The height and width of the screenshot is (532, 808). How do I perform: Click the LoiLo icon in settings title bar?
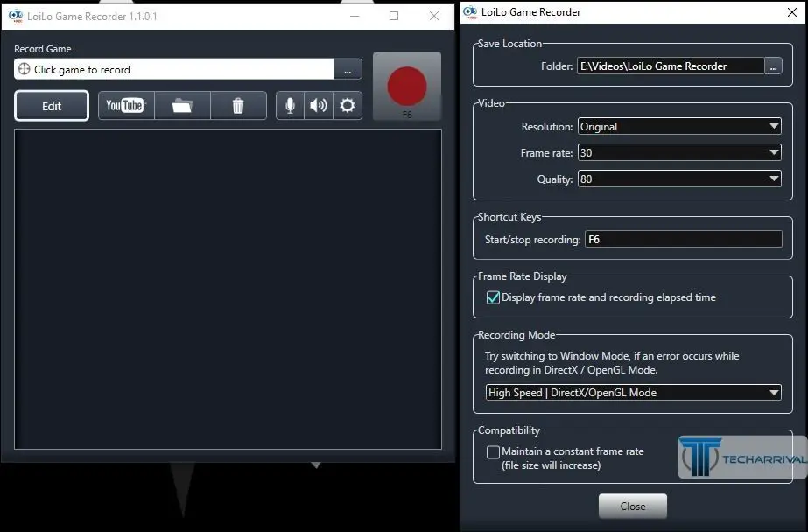point(470,12)
